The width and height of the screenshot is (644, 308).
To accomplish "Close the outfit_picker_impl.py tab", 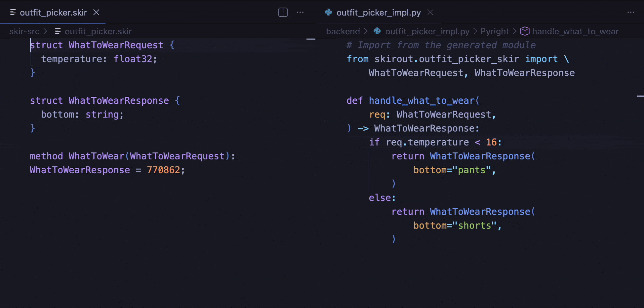I will click(x=430, y=12).
